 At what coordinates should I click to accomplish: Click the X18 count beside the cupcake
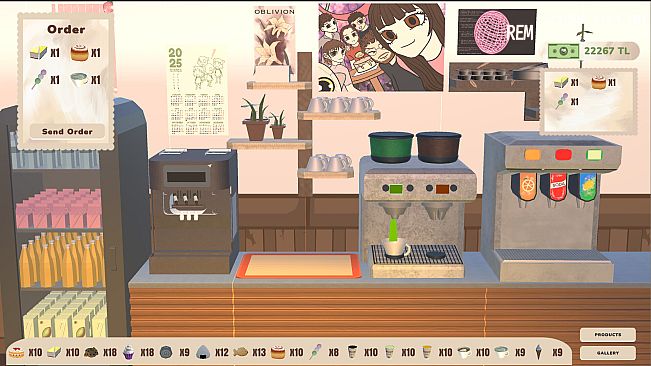tap(147, 353)
